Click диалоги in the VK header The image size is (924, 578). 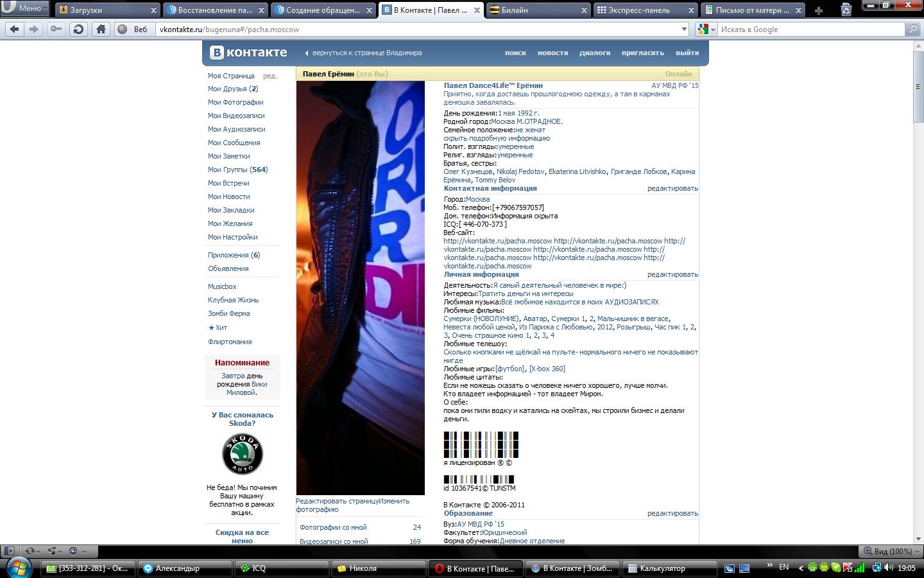pos(595,53)
